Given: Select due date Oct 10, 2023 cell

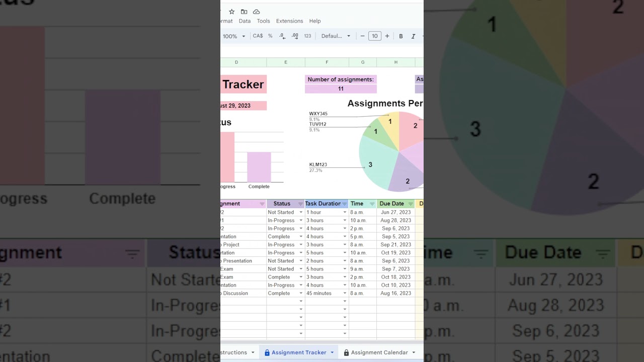Looking at the screenshot, I should 396,285.
